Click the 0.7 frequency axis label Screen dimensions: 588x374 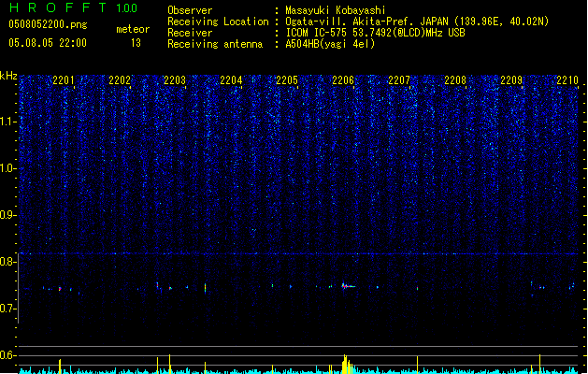(x=7, y=309)
